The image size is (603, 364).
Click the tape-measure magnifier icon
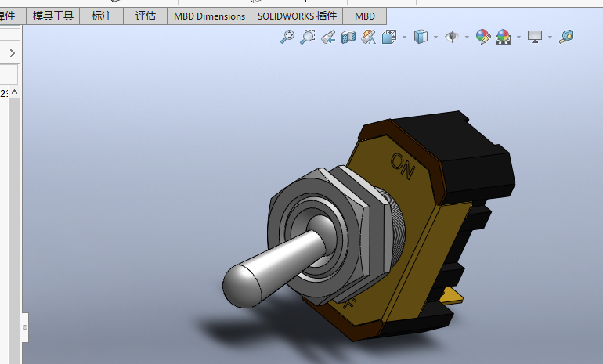point(566,37)
